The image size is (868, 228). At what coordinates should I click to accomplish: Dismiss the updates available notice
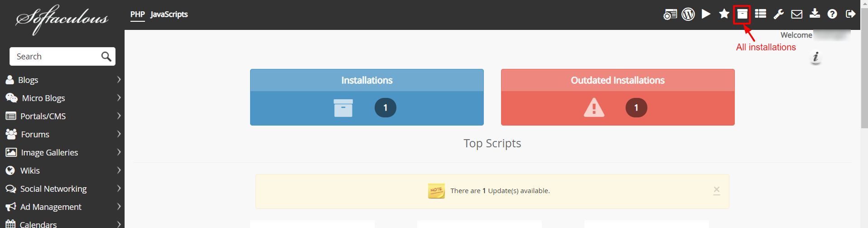pyautogui.click(x=716, y=190)
